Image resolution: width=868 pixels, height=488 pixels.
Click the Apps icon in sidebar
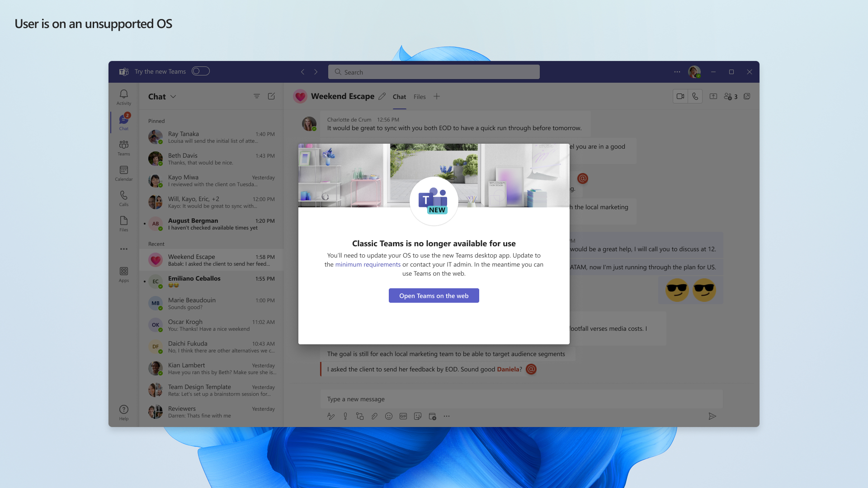tap(124, 274)
